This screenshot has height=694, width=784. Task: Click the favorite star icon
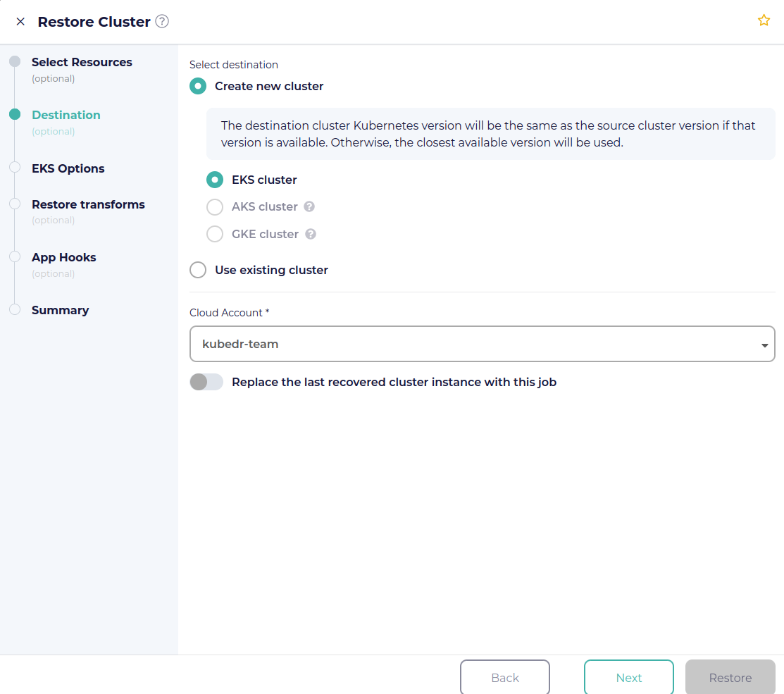(x=764, y=20)
